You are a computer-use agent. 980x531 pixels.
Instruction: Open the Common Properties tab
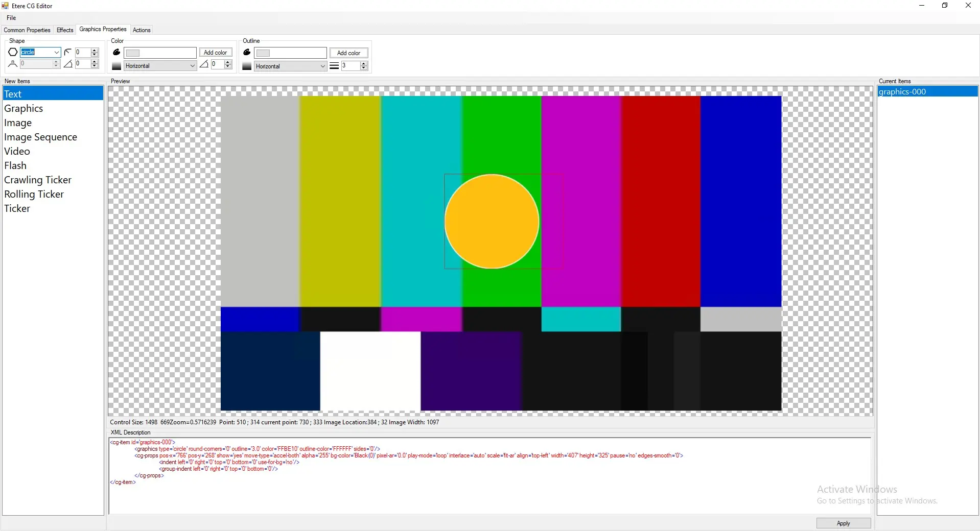point(27,30)
